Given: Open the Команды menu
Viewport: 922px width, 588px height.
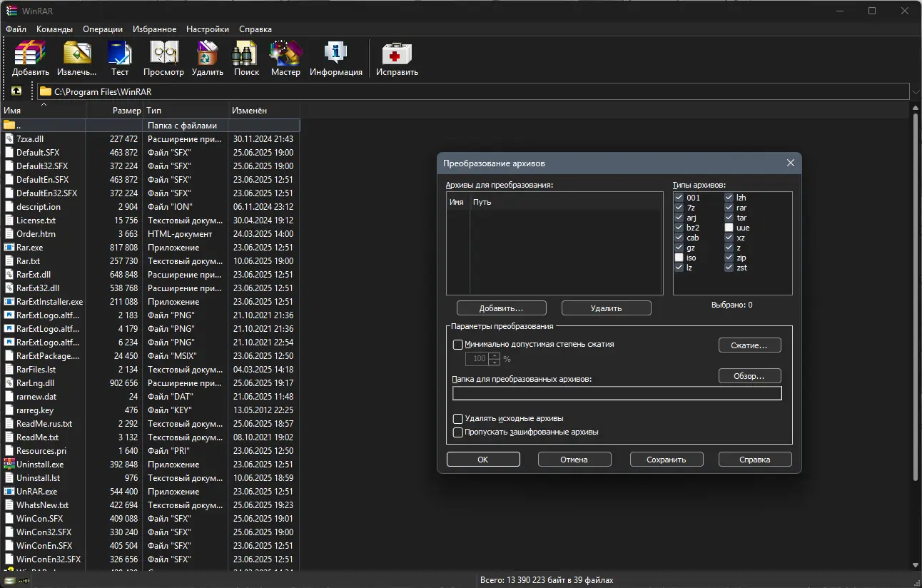Looking at the screenshot, I should (x=54, y=29).
